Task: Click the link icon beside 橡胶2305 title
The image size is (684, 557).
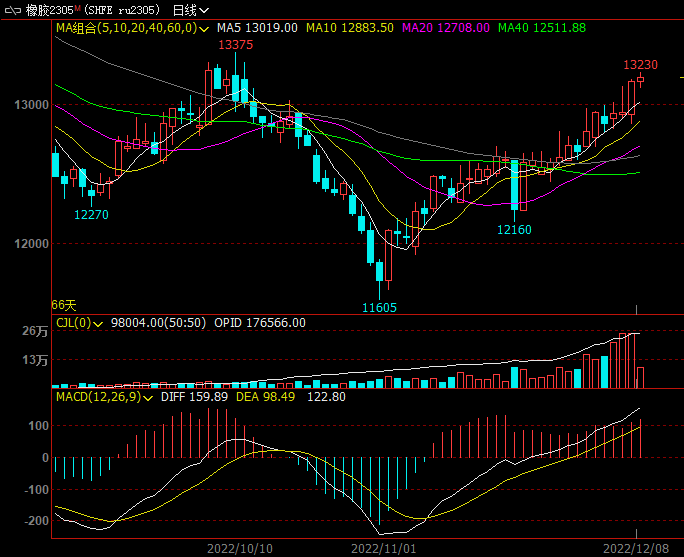Action: [13, 10]
